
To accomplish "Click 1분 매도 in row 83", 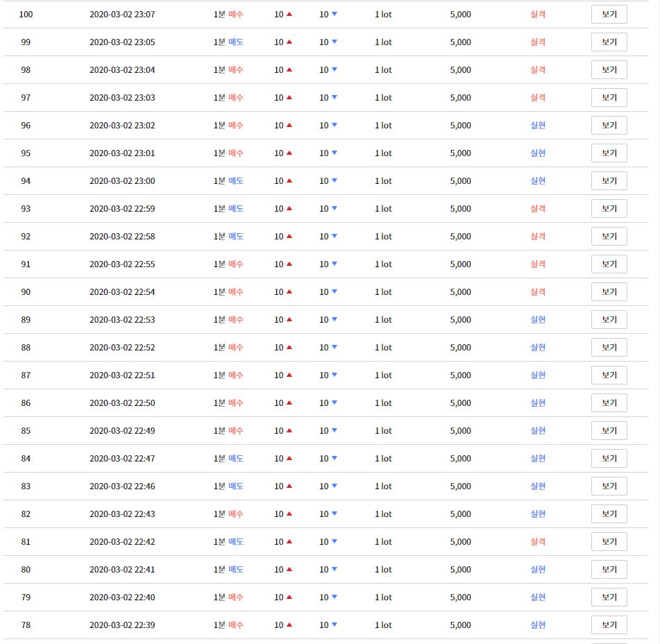I will point(228,486).
